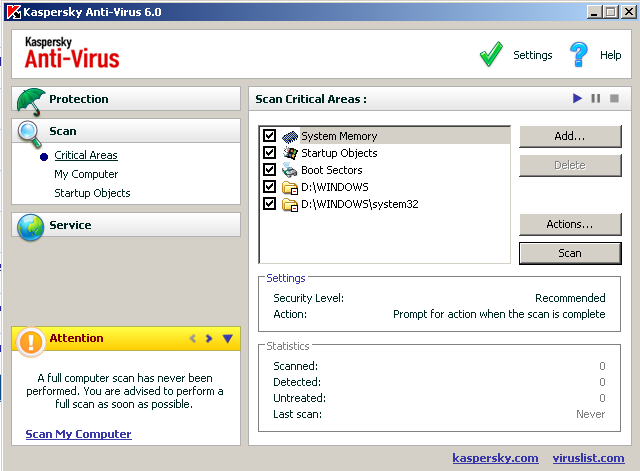The image size is (640, 471).
Task: Click the Actions... button
Action: [570, 224]
